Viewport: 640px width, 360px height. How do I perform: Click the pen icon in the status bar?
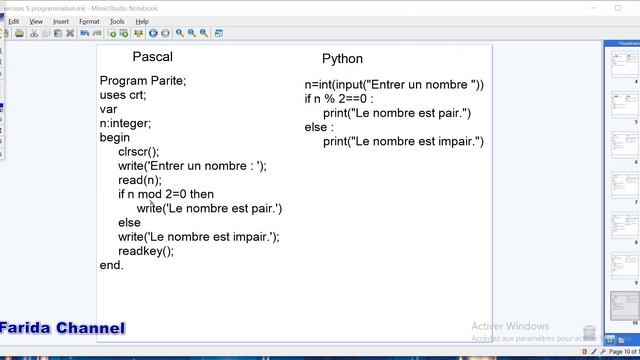click(594, 351)
